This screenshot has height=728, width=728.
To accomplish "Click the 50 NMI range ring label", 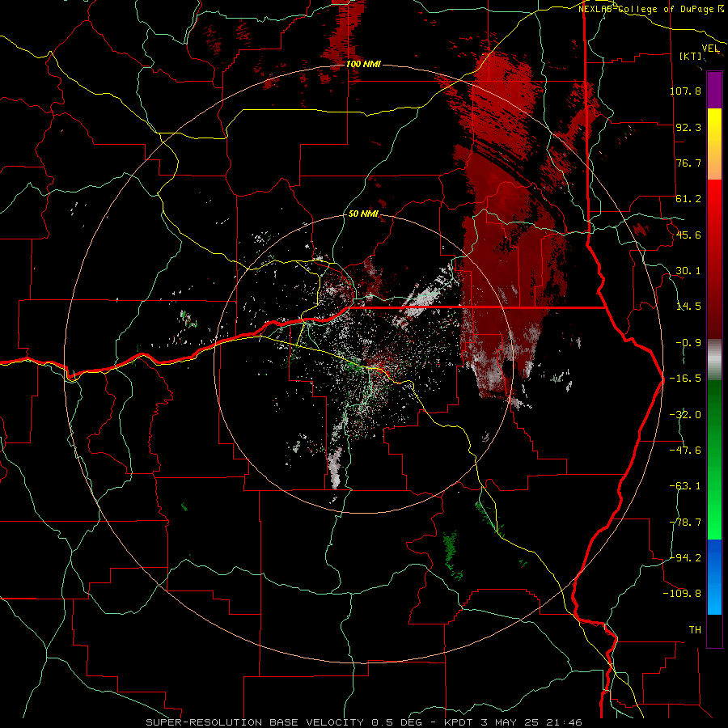I will point(363,214).
